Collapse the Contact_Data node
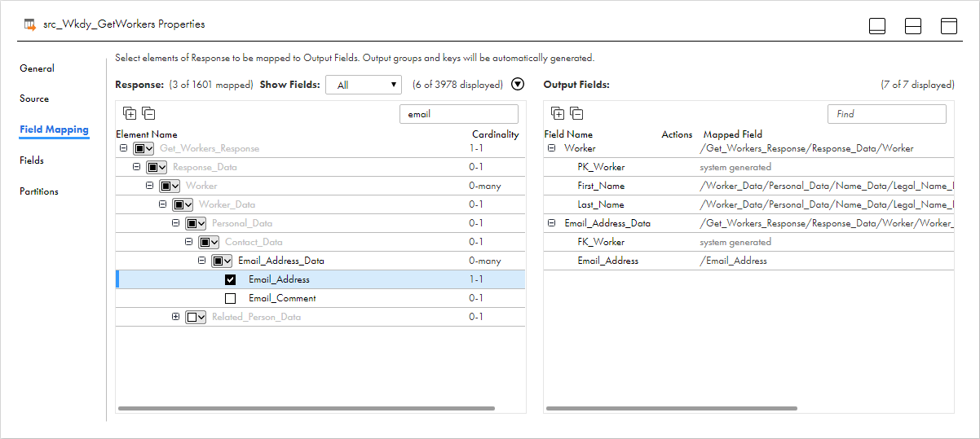980x439 pixels. pos(189,242)
